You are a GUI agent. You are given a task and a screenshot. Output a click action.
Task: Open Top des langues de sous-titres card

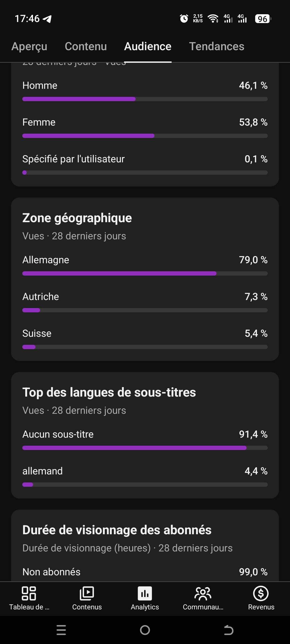tap(145, 435)
